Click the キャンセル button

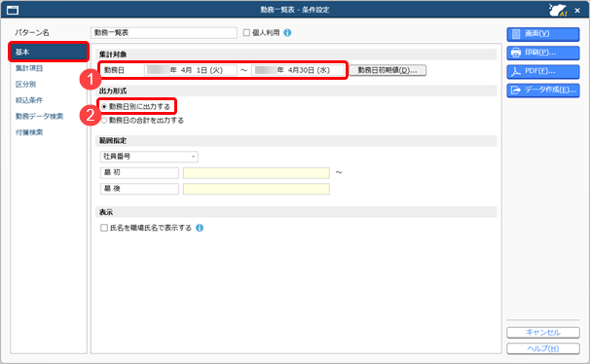(543, 333)
